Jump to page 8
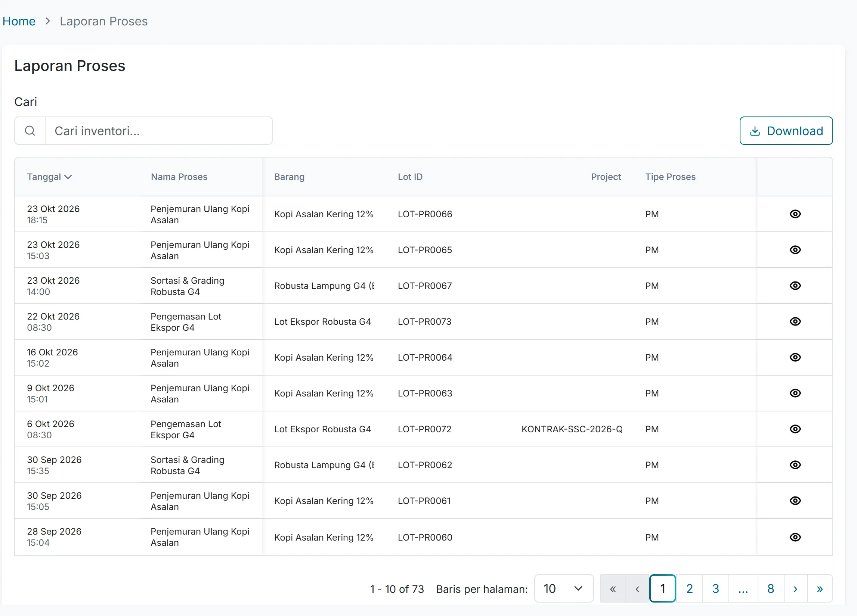The height and width of the screenshot is (616, 857). tap(770, 589)
